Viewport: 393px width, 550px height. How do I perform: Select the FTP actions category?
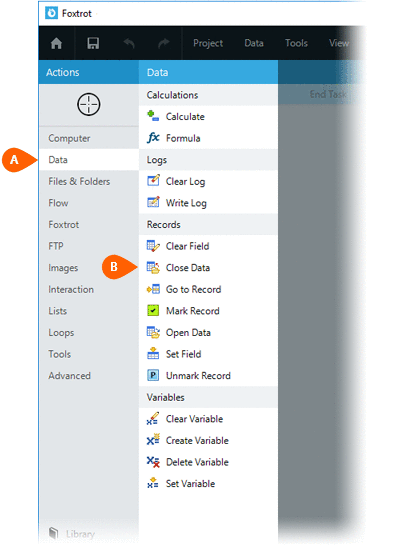coord(89,246)
